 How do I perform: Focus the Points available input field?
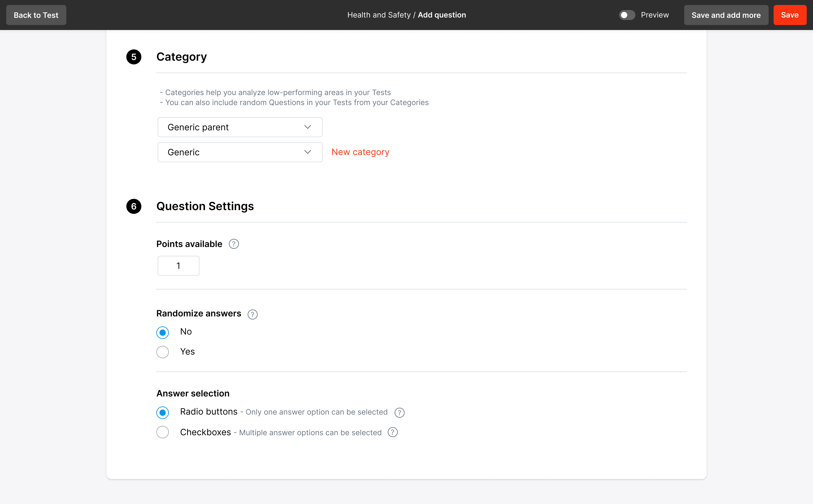178,266
